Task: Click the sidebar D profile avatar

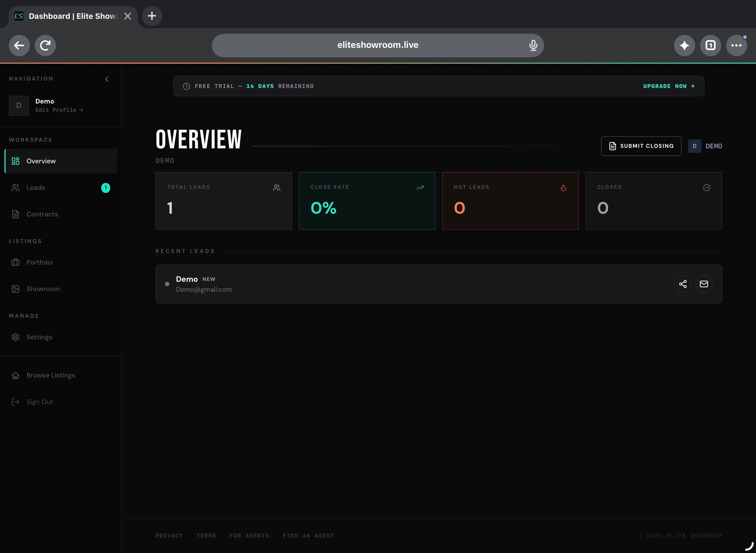Action: tap(19, 106)
